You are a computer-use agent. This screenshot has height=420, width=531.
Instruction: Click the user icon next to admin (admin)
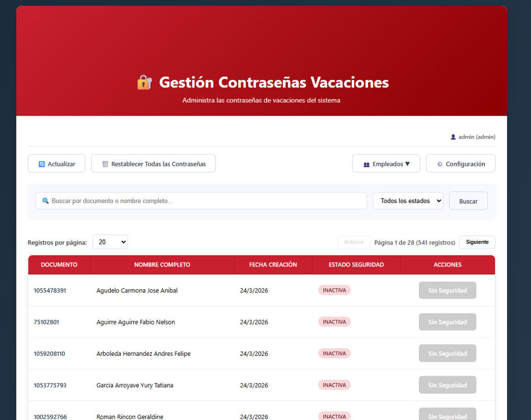coord(453,136)
